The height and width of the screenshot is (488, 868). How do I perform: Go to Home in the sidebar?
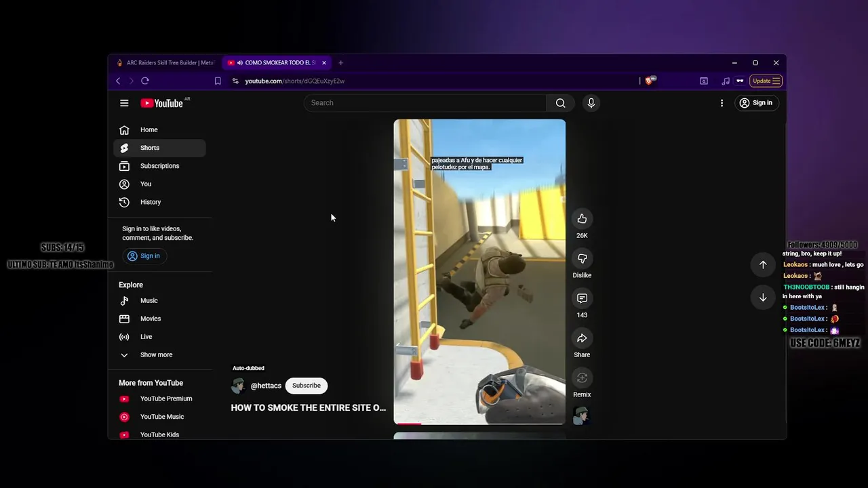click(x=159, y=130)
